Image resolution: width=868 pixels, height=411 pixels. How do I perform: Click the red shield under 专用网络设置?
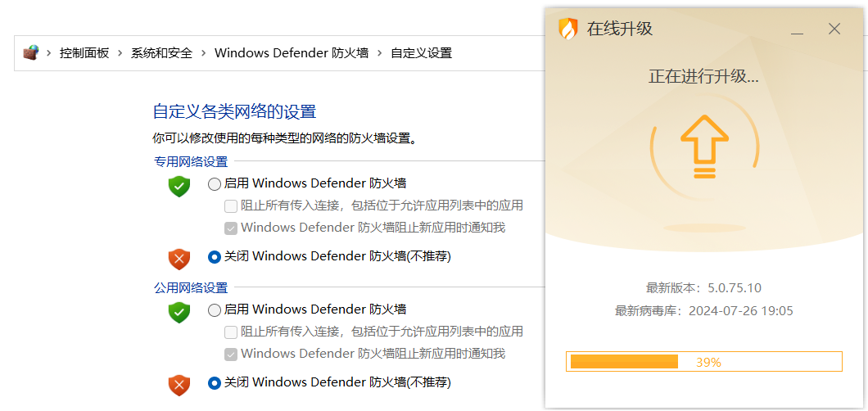tap(179, 259)
